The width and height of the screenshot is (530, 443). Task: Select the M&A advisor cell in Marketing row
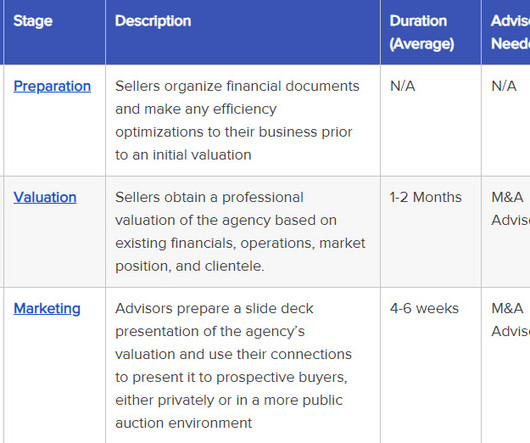[x=510, y=320]
